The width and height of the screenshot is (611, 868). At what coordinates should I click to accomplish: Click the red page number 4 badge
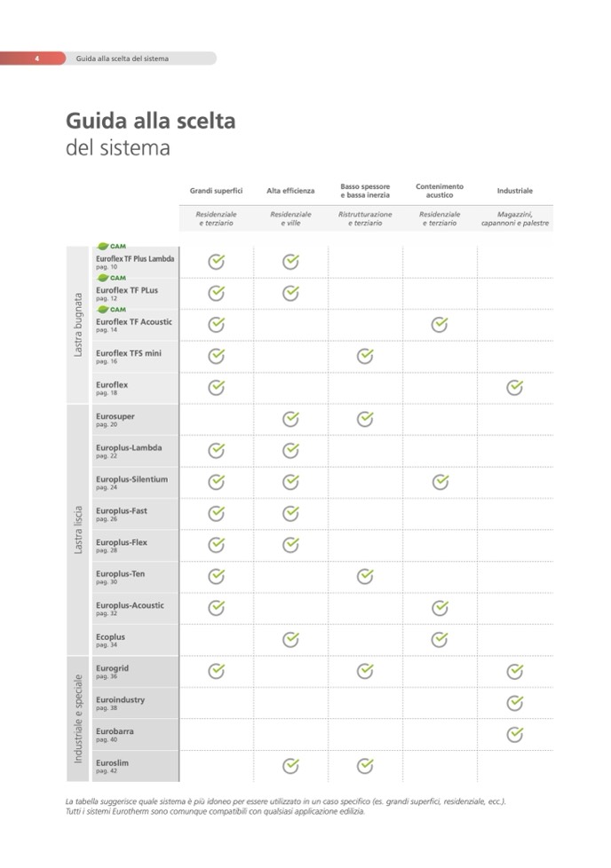[x=36, y=59]
